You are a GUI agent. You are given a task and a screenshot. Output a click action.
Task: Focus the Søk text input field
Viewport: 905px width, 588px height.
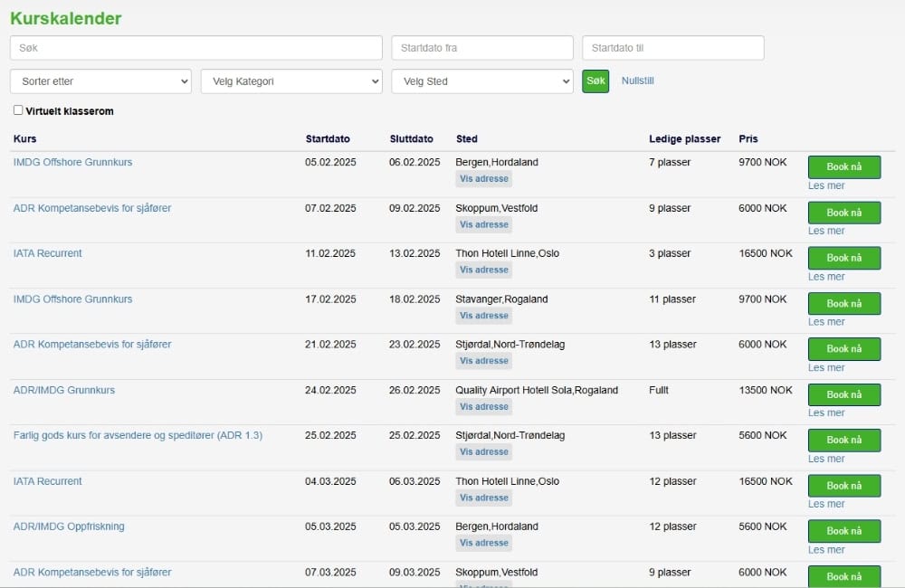pyautogui.click(x=196, y=48)
